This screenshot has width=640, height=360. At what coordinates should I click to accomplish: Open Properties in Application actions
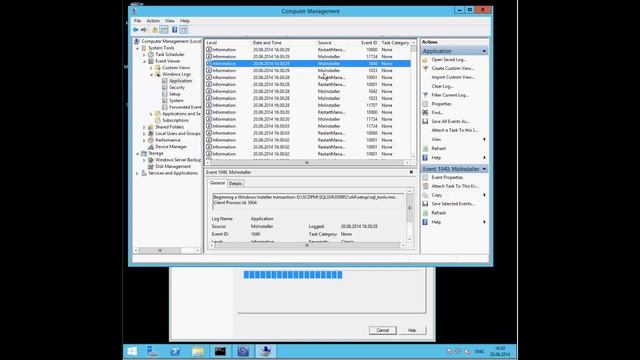click(x=441, y=104)
